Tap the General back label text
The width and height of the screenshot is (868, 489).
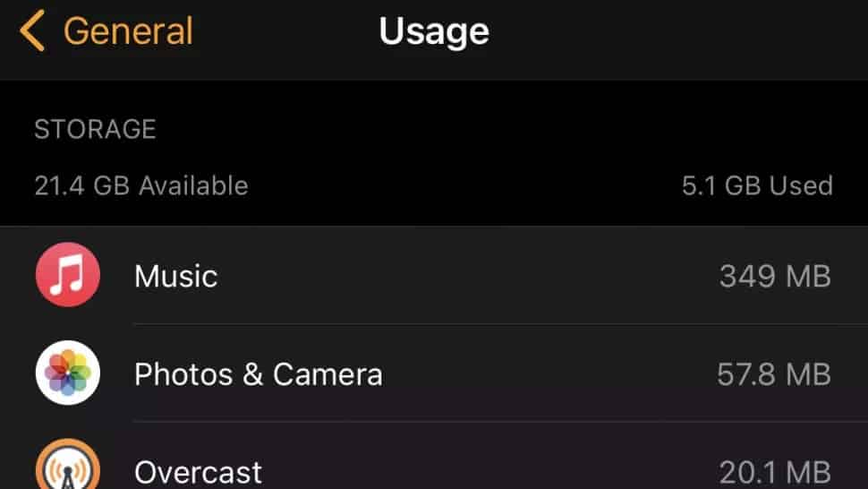tap(129, 31)
